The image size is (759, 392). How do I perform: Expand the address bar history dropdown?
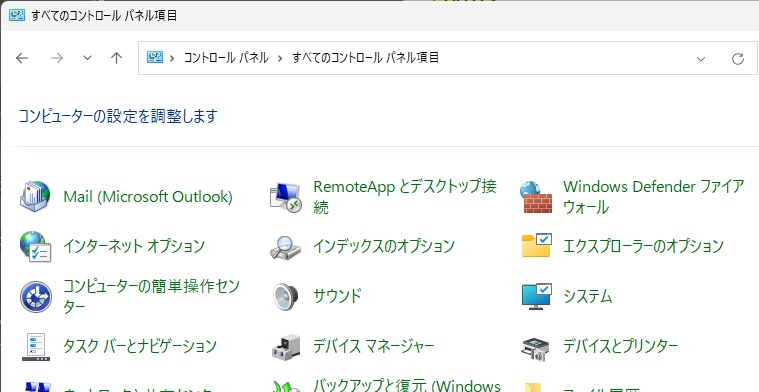pyautogui.click(x=700, y=59)
